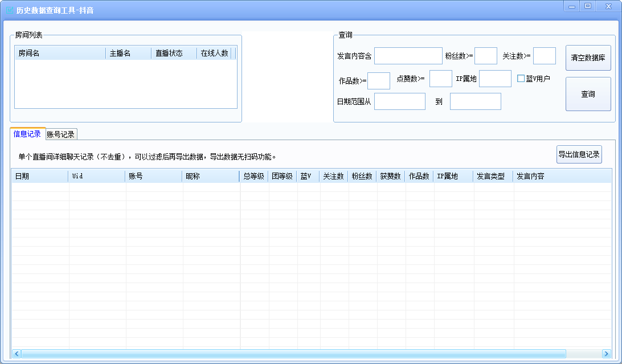Open the 账号记录 tab
This screenshot has width=622, height=364.
61,134
